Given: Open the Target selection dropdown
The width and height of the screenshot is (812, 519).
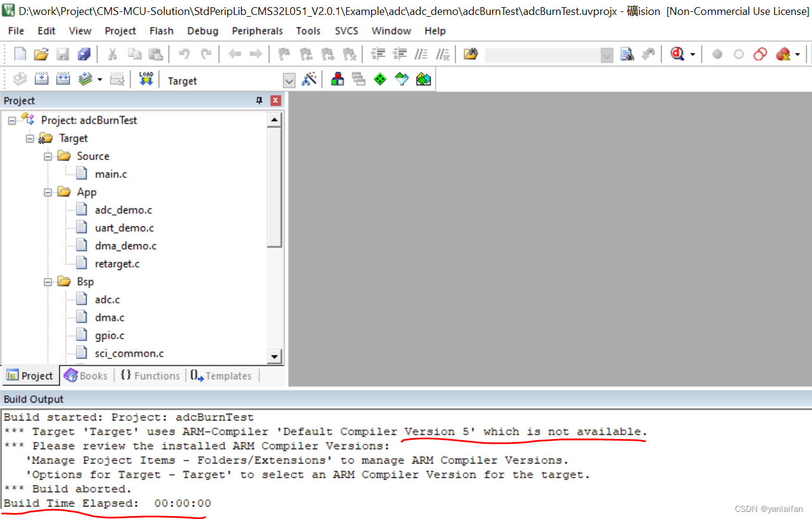Looking at the screenshot, I should 289,81.
